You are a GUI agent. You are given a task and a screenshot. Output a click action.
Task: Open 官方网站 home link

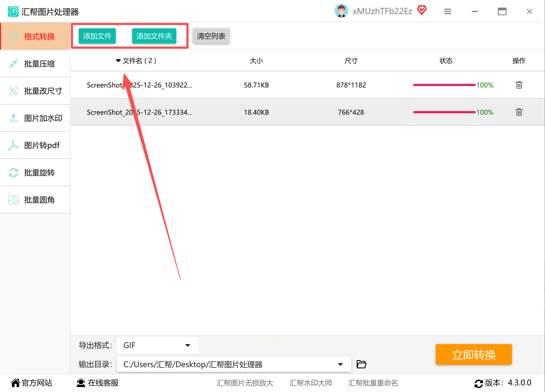pos(32,383)
